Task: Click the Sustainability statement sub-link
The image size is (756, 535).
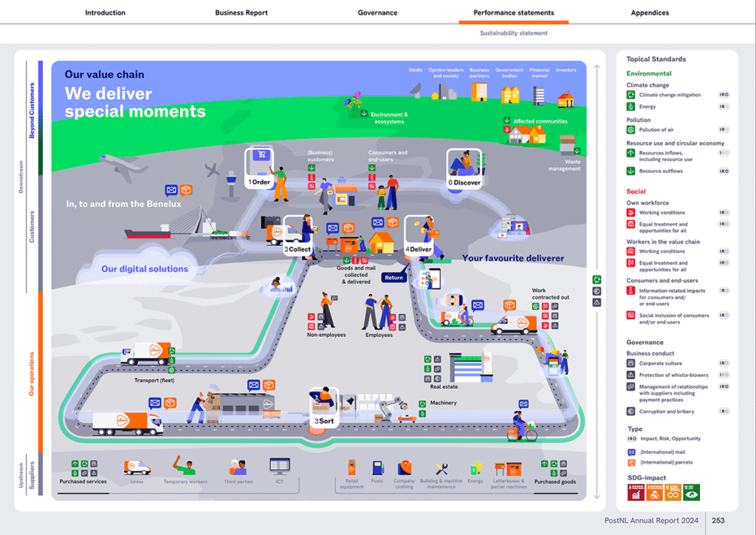Action: [x=513, y=33]
